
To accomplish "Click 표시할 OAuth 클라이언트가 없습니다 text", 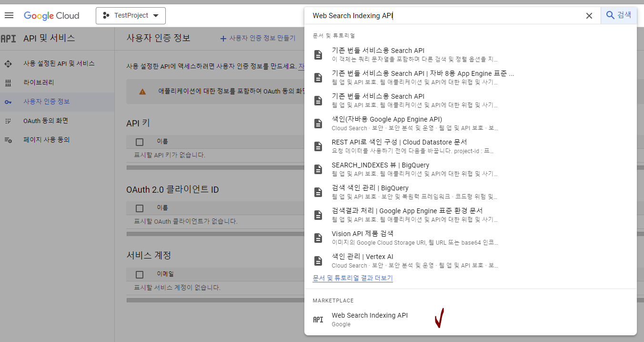I will [186, 221].
